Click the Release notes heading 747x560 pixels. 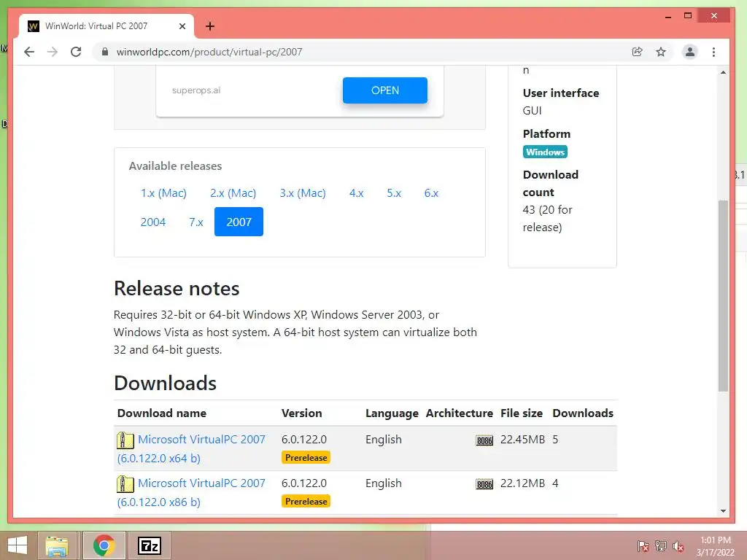[177, 289]
